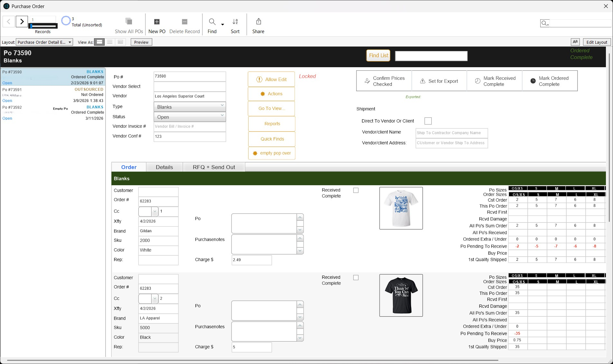Click the Purchase Order app icon

6,6
